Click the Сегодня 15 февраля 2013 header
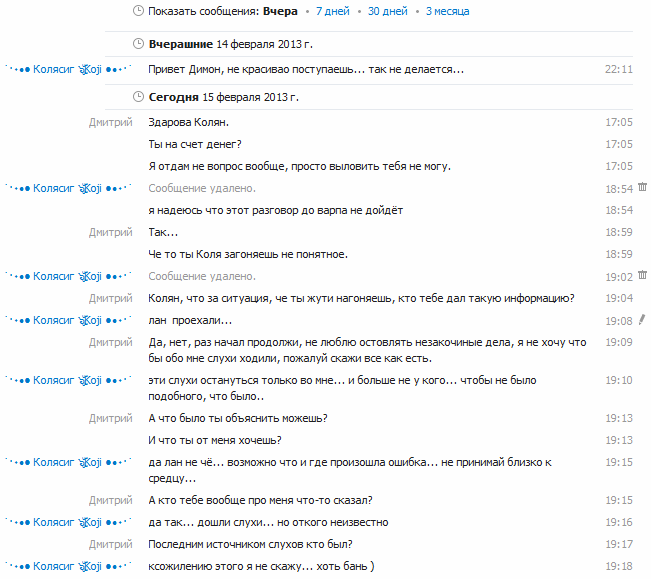 223,97
